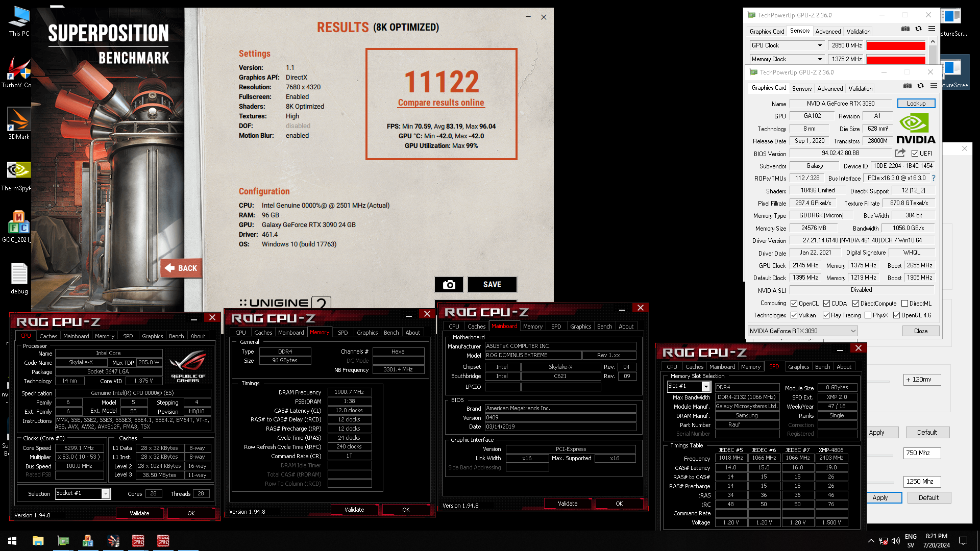The width and height of the screenshot is (980, 551).
Task: Click the refresh icon in front GPU-Z window
Action: tap(920, 86)
